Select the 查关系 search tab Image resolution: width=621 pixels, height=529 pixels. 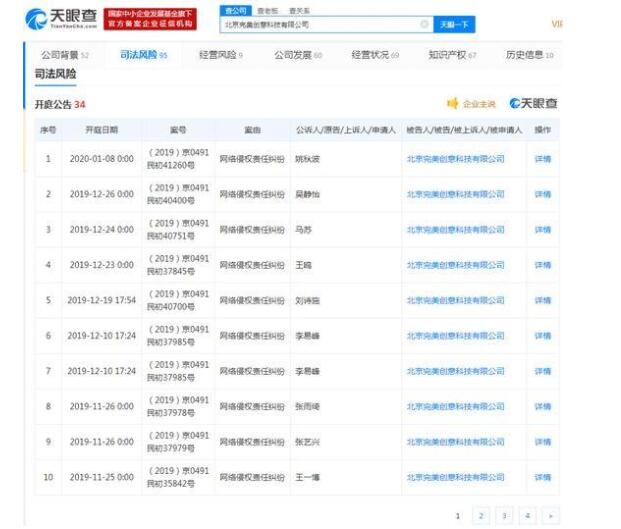click(x=299, y=11)
